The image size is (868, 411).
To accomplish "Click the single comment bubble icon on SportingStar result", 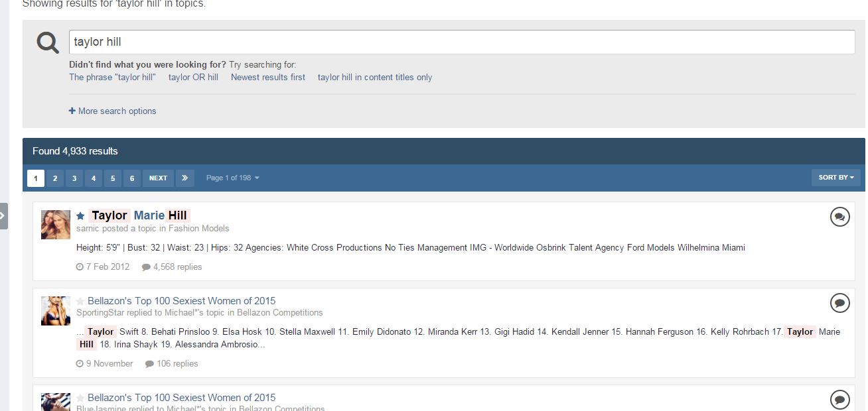I will coord(839,303).
